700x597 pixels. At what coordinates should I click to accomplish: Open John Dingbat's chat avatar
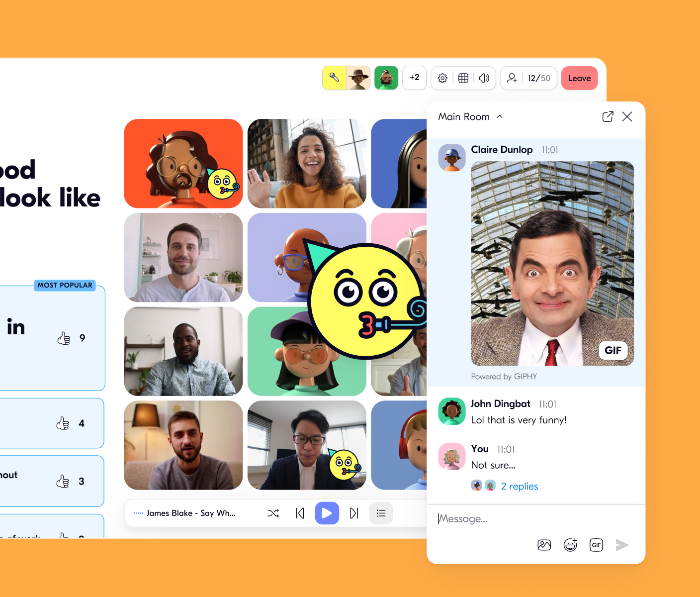pyautogui.click(x=452, y=411)
